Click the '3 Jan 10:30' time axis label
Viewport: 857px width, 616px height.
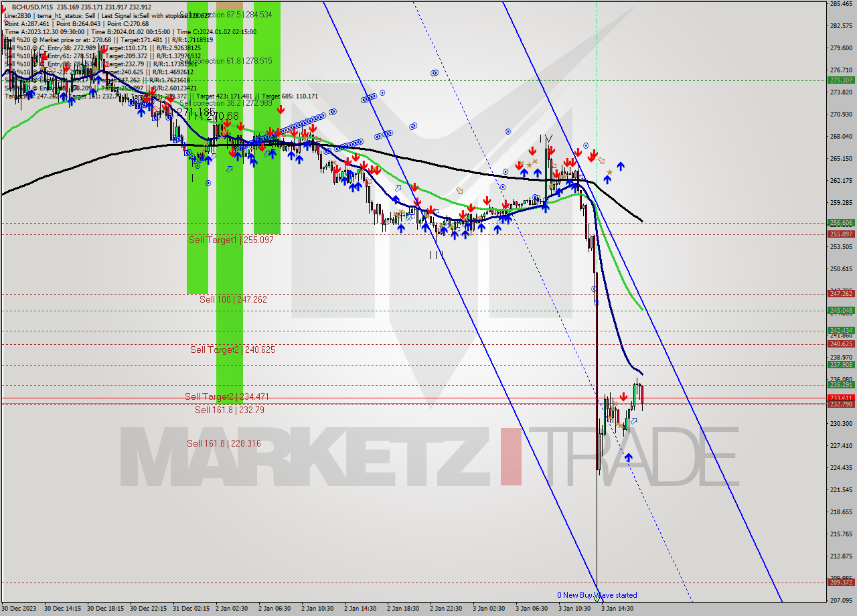(574, 609)
